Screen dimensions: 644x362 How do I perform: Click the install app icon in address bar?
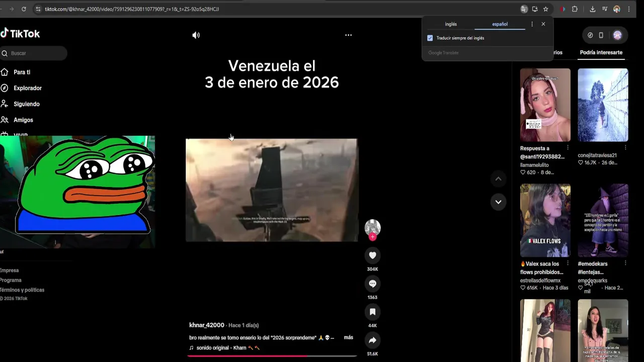tap(535, 9)
